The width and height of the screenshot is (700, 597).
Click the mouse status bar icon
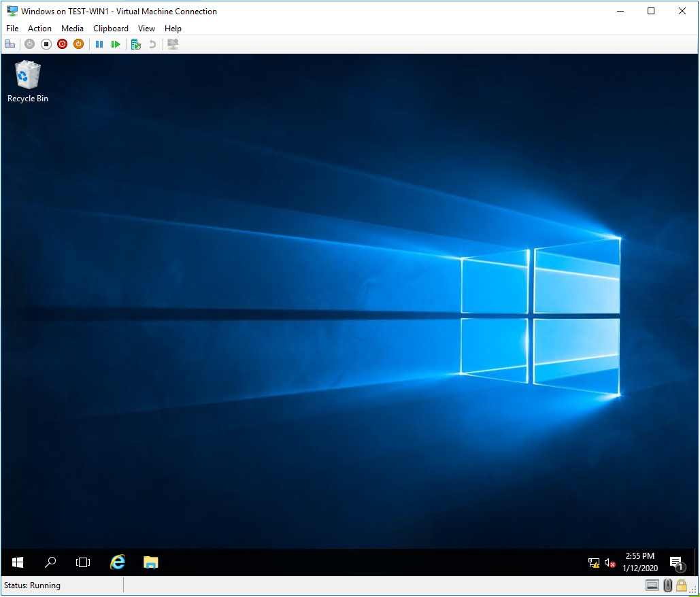point(668,585)
